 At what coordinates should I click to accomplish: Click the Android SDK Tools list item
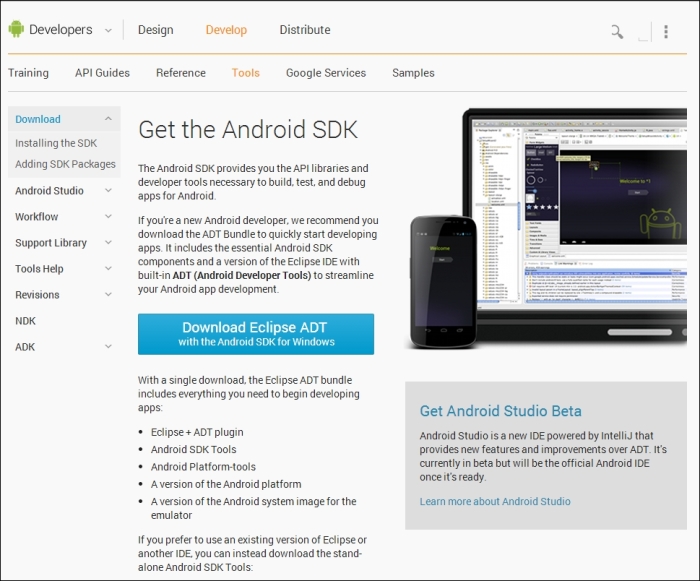click(x=193, y=449)
